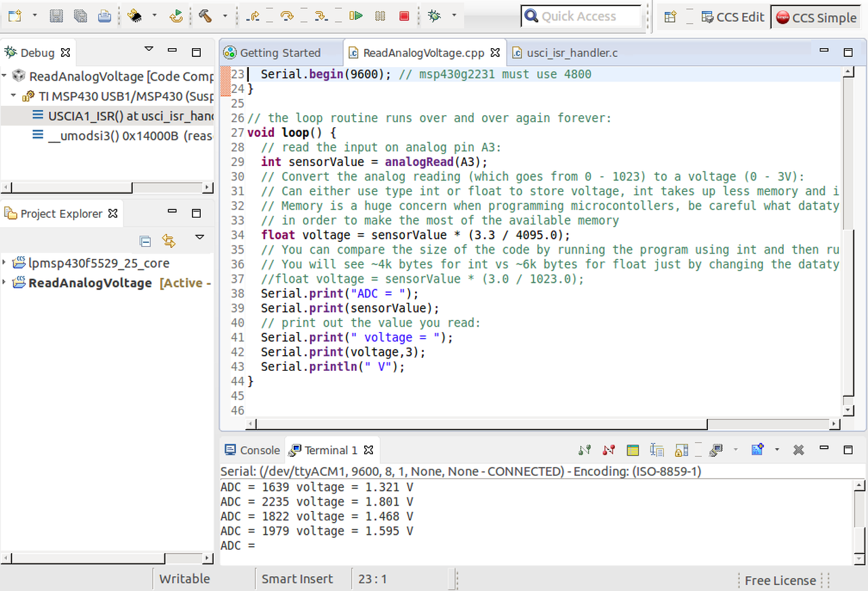Click the Print icon in main toolbar
Image resolution: width=868 pixels, height=591 pixels.
(x=104, y=16)
